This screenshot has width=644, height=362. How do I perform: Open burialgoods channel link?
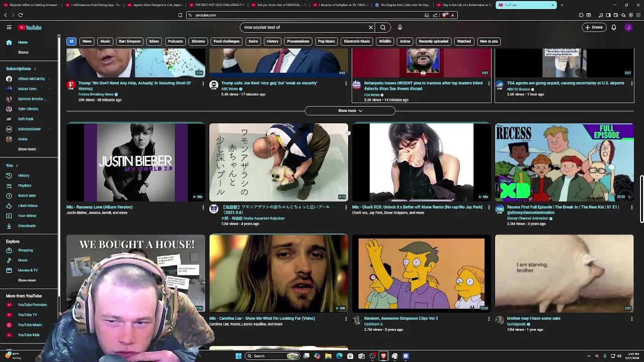pos(516,324)
